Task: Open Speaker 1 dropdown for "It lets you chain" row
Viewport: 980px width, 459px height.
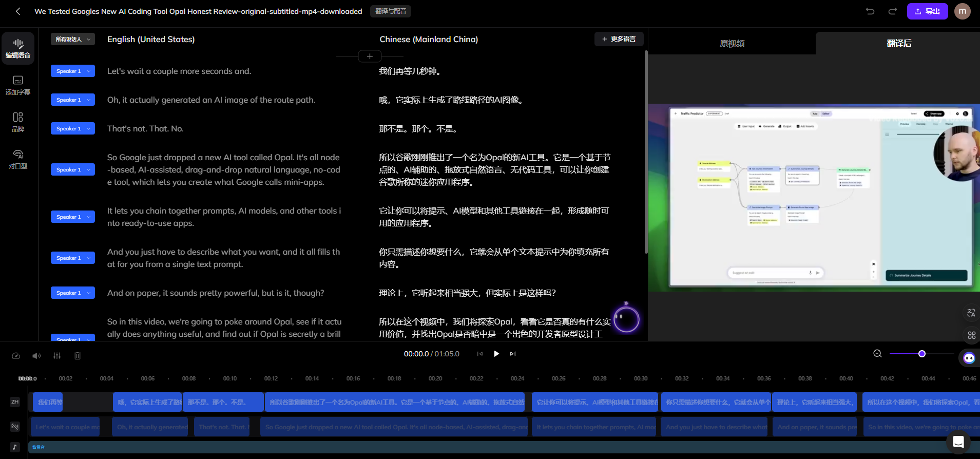Action: [x=73, y=217]
